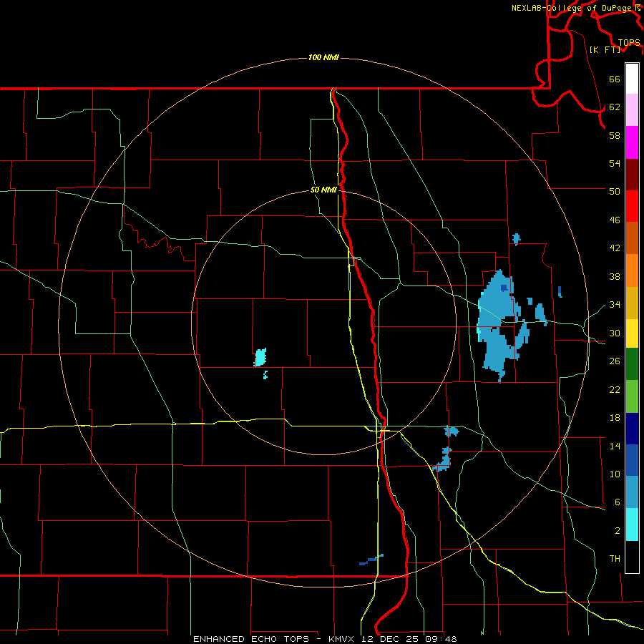Click the NEXLAB-College of DuPage credit text
644x644 pixels.
[575, 8]
